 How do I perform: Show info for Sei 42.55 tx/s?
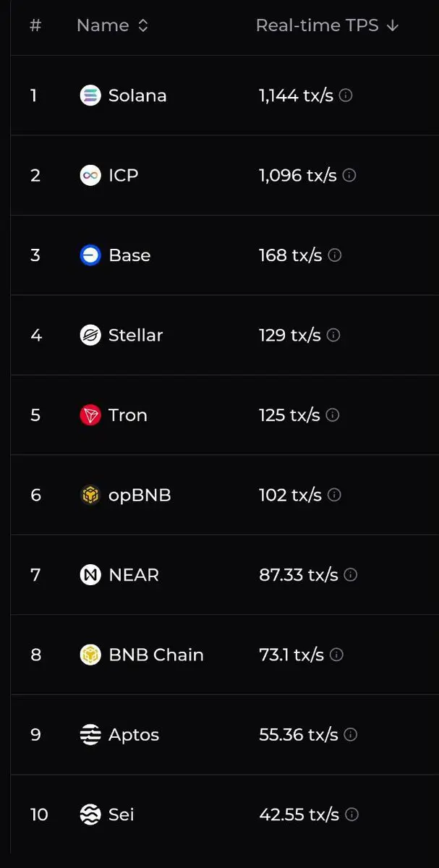pyautogui.click(x=351, y=814)
